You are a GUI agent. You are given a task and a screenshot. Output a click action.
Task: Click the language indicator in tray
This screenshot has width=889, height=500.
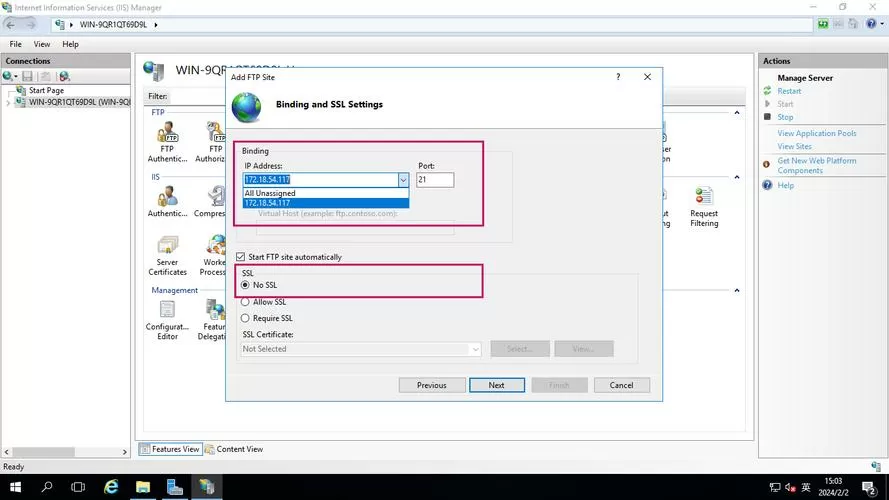coord(806,488)
